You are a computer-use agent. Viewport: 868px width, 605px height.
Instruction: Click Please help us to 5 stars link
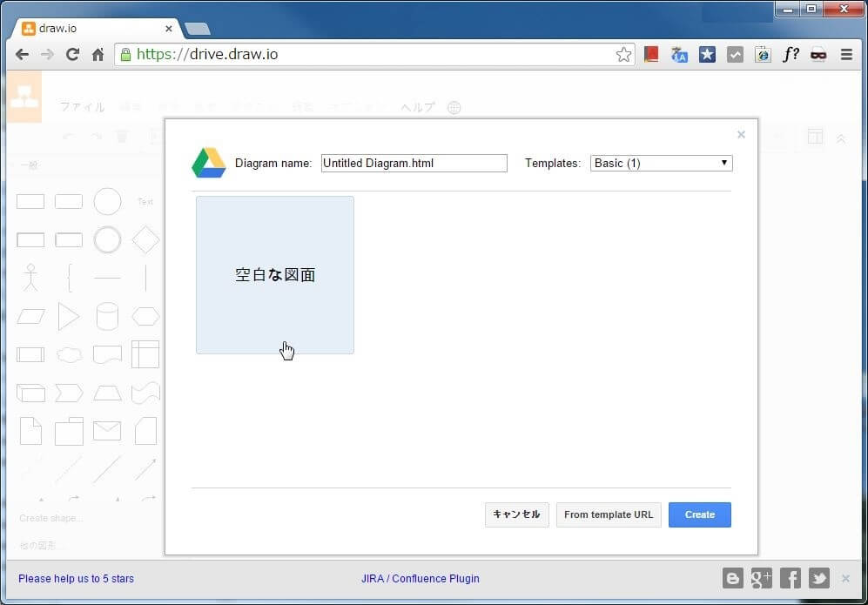[x=77, y=578]
